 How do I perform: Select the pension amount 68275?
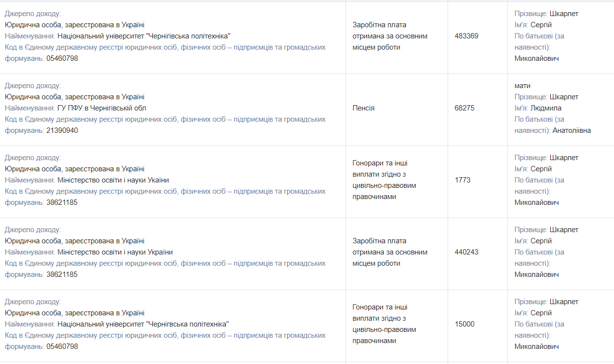coord(465,108)
